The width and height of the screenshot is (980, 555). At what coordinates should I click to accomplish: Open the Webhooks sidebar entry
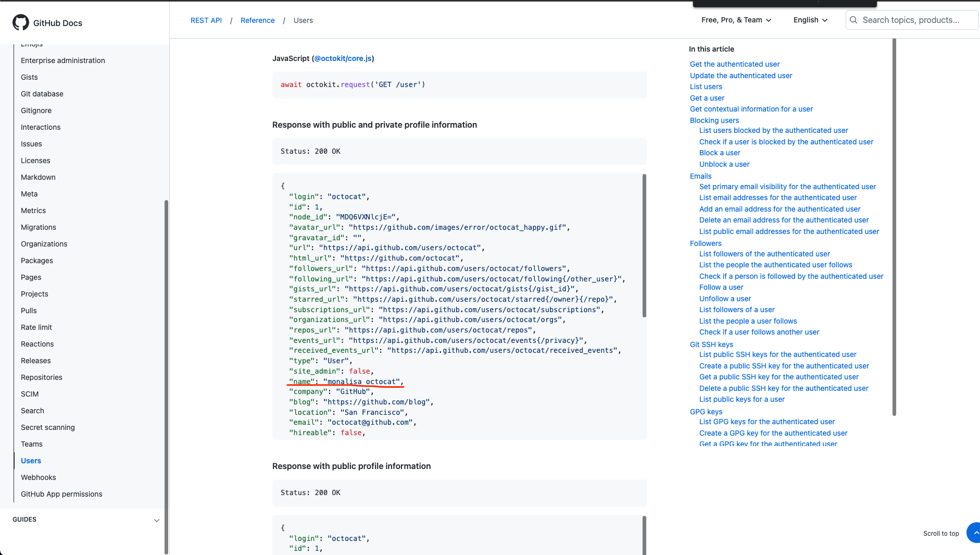[38, 477]
